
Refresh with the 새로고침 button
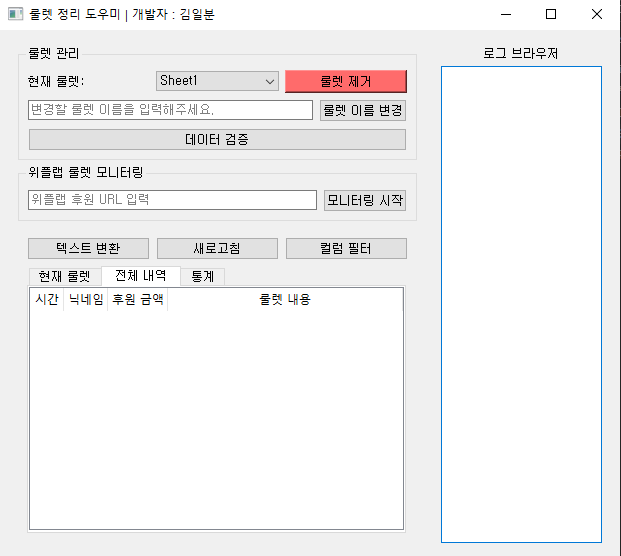point(217,248)
